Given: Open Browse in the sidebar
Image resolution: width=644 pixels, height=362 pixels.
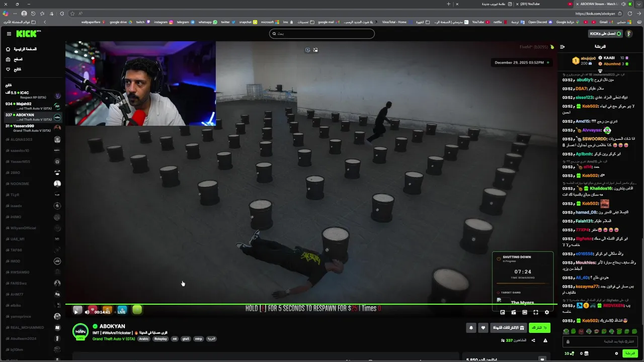Looking at the screenshot, I should coord(15,59).
